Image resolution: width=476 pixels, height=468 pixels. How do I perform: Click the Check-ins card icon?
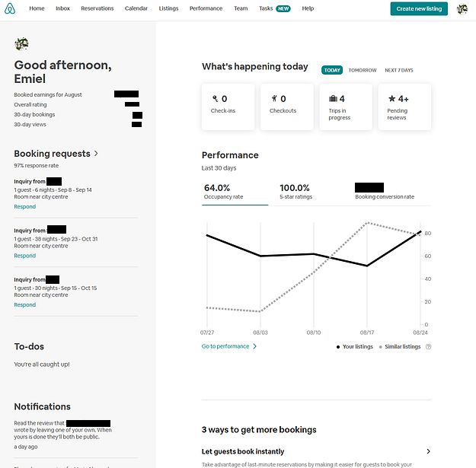[215, 98]
